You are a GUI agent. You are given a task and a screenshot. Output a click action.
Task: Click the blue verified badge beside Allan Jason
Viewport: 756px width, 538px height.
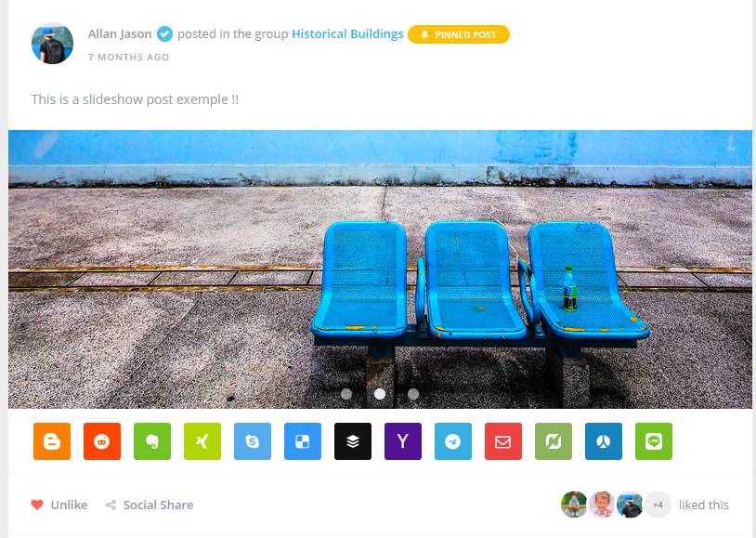(x=165, y=33)
